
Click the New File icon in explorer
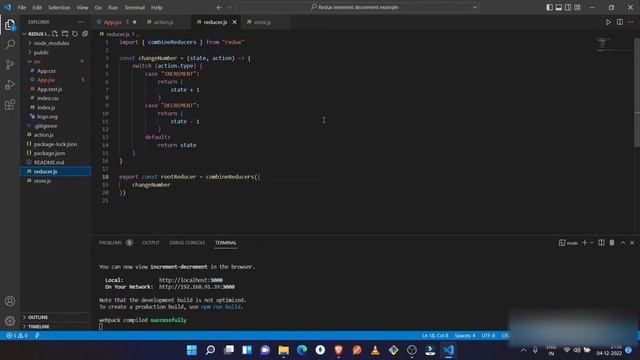coord(55,34)
